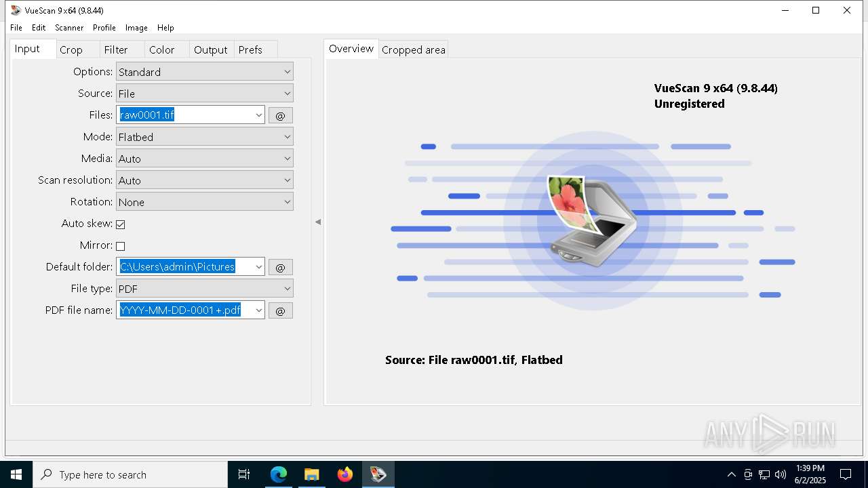Launch Firefox from the taskbar
The image size is (868, 488).
click(x=344, y=474)
